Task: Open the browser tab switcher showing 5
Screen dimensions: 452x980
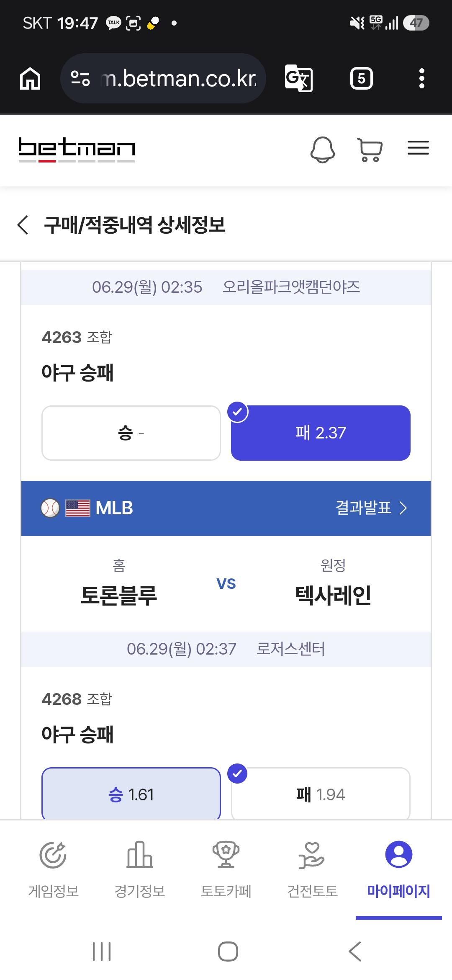Action: click(361, 78)
